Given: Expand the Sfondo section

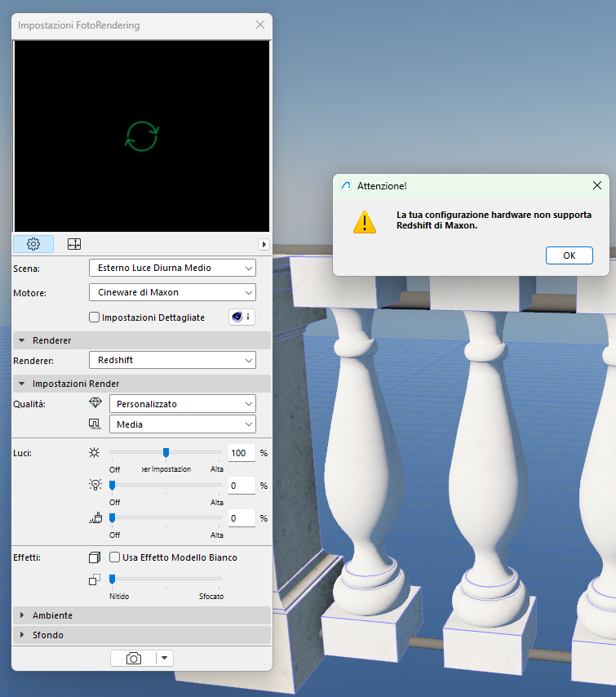Looking at the screenshot, I should [142, 635].
